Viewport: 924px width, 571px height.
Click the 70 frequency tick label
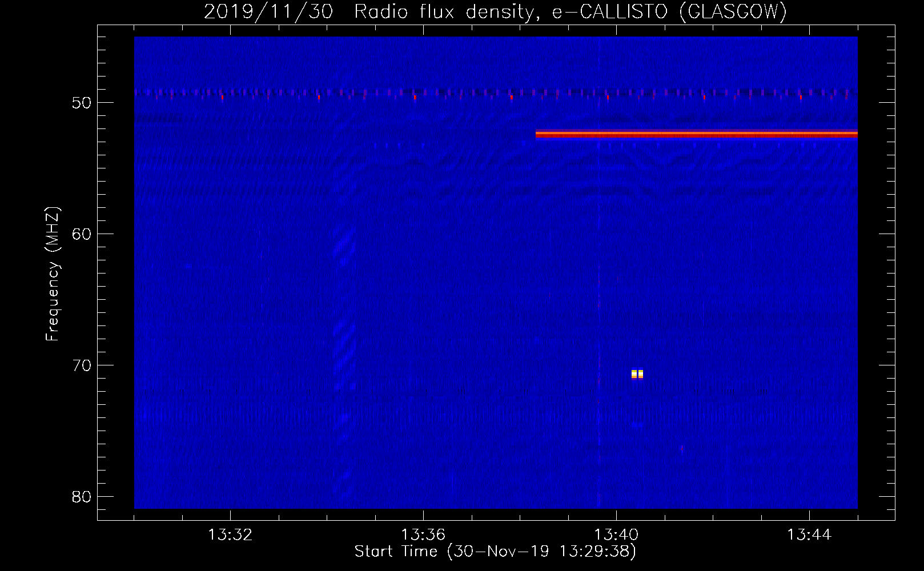82,365
